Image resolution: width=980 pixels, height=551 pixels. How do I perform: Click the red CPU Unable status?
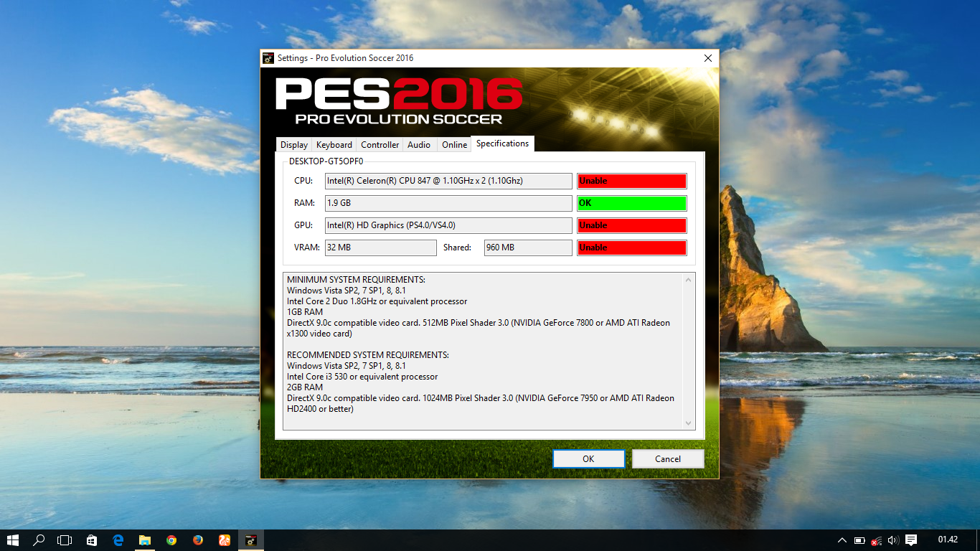[631, 181]
